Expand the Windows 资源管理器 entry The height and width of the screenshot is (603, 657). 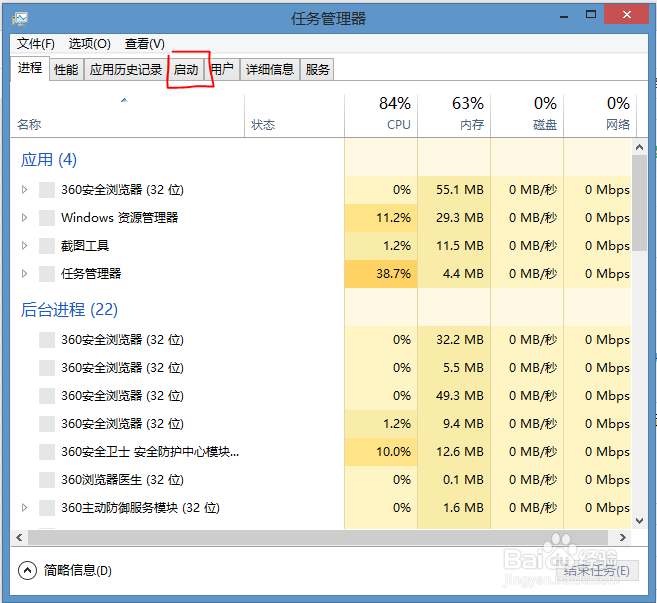24,218
